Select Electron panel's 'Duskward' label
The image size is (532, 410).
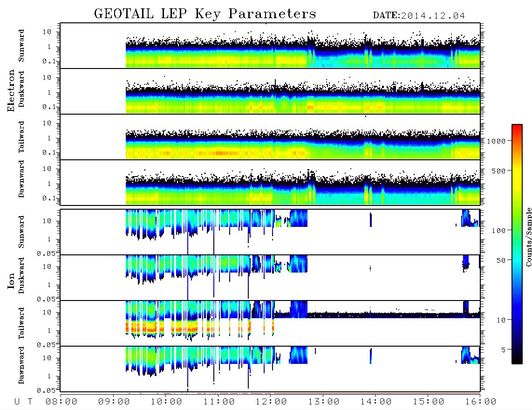point(21,89)
